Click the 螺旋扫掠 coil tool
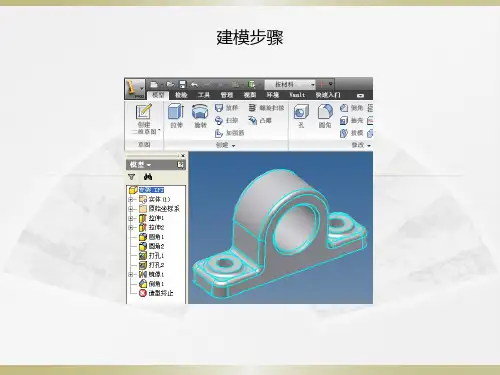Screen dimensions: 500x375 (266, 108)
